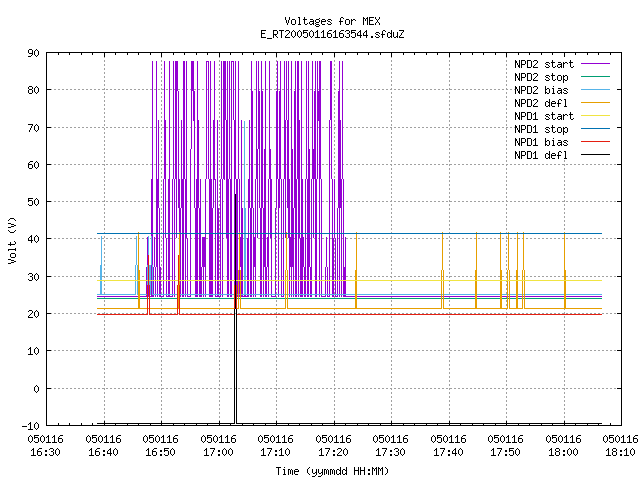Click the y-axis tick label 0
The image size is (640, 480).
(x=36, y=389)
